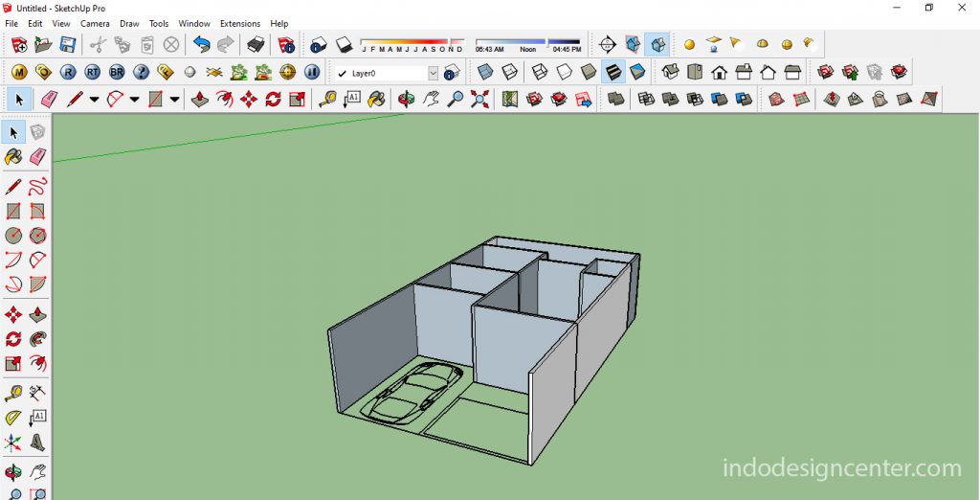Open the File menu
The image size is (980, 500).
(11, 23)
